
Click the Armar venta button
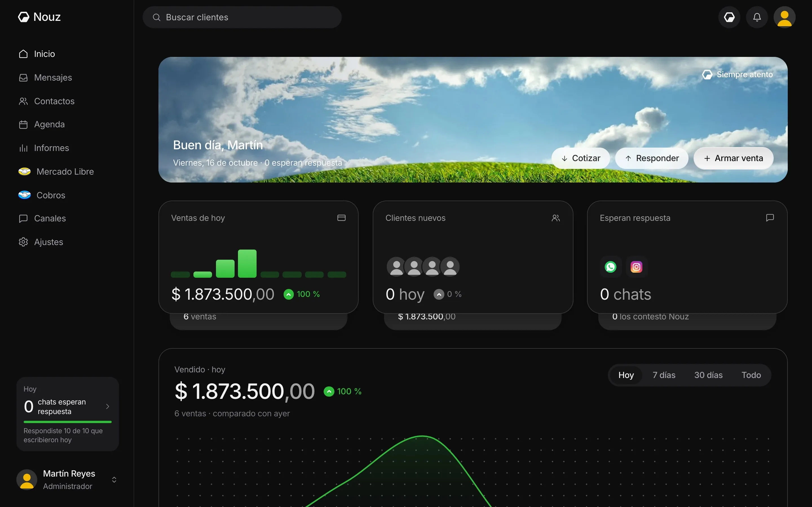click(x=734, y=158)
